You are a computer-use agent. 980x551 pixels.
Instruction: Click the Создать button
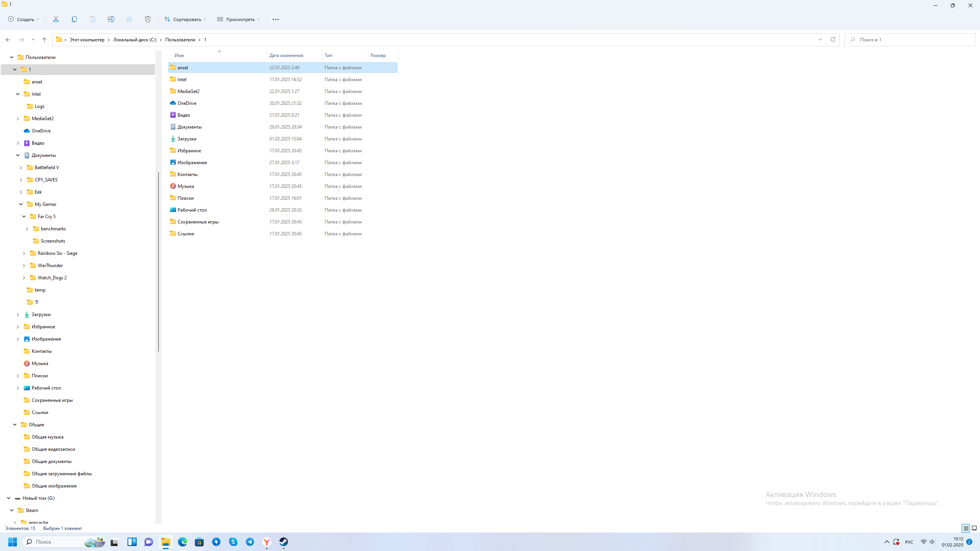(x=24, y=19)
